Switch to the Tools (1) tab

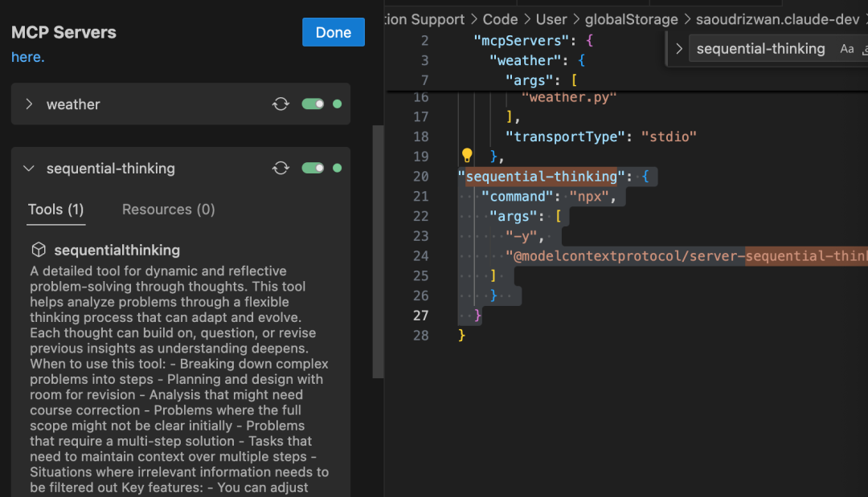[55, 210]
